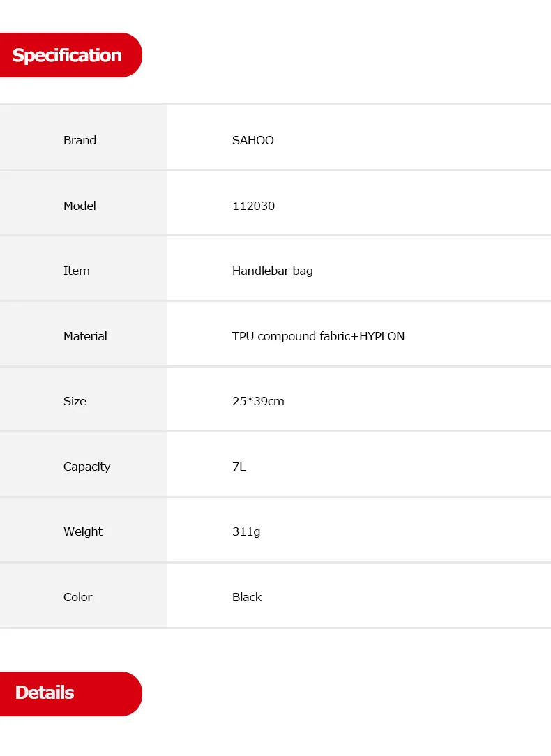551x756 pixels.
Task: Select the 25*39cm size value
Action: (258, 401)
